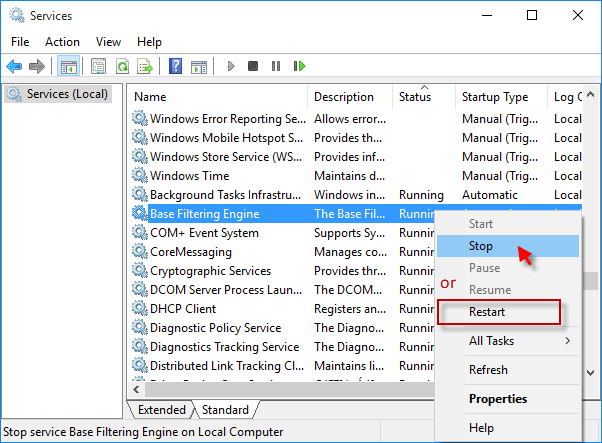The image size is (602, 443).
Task: Click 'Registers an...' description cell
Action: click(350, 309)
